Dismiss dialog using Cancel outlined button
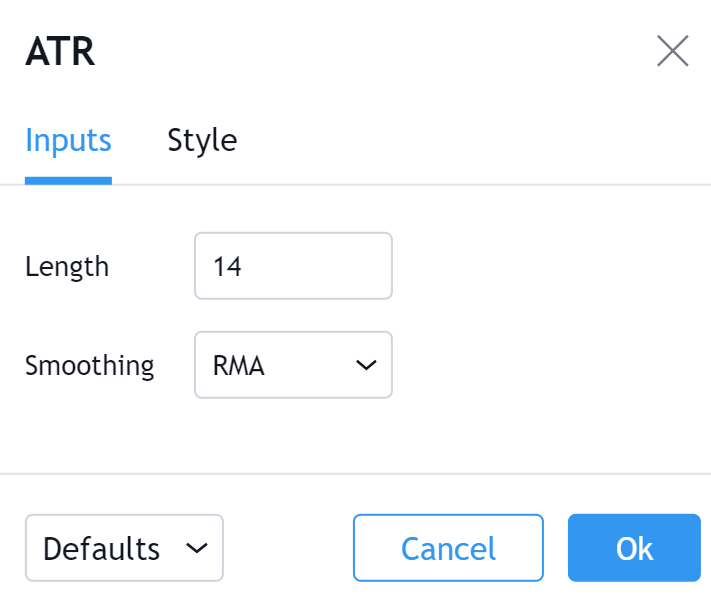Screen dimensions: 711x603 click(x=448, y=548)
